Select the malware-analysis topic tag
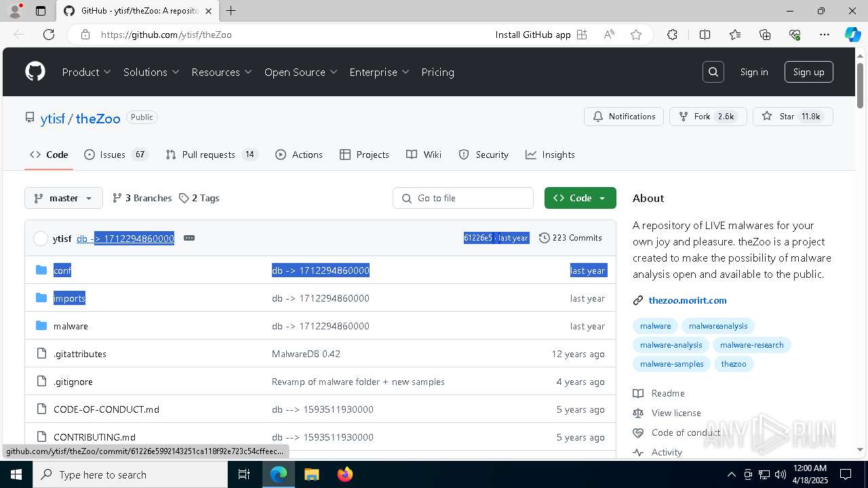Image resolution: width=868 pixels, height=488 pixels. point(671,345)
